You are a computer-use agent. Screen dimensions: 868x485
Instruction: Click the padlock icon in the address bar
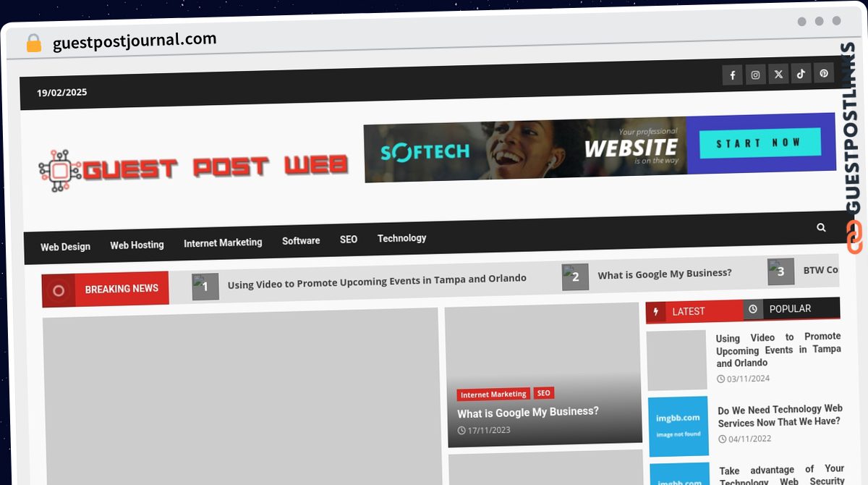pyautogui.click(x=33, y=43)
